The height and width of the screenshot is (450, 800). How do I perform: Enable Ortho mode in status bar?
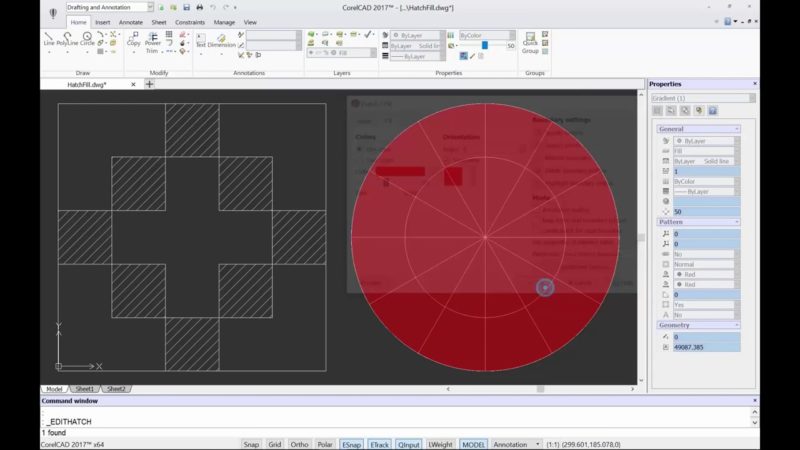tap(299, 444)
